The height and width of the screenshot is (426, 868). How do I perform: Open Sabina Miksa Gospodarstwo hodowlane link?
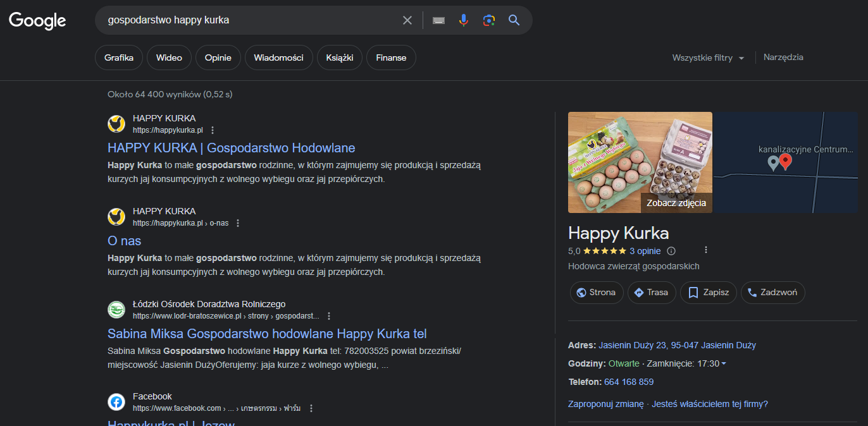pos(267,334)
